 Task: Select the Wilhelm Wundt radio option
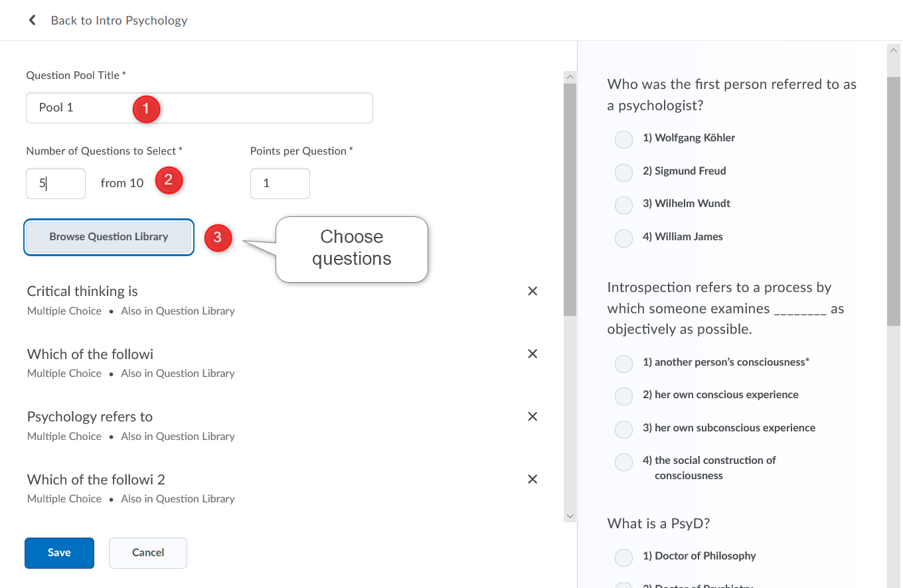point(623,205)
